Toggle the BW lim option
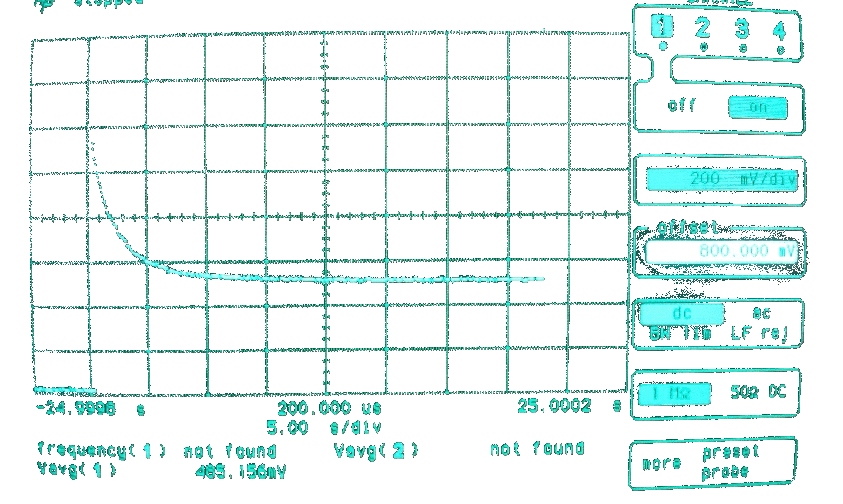The width and height of the screenshot is (843, 504). [x=680, y=333]
